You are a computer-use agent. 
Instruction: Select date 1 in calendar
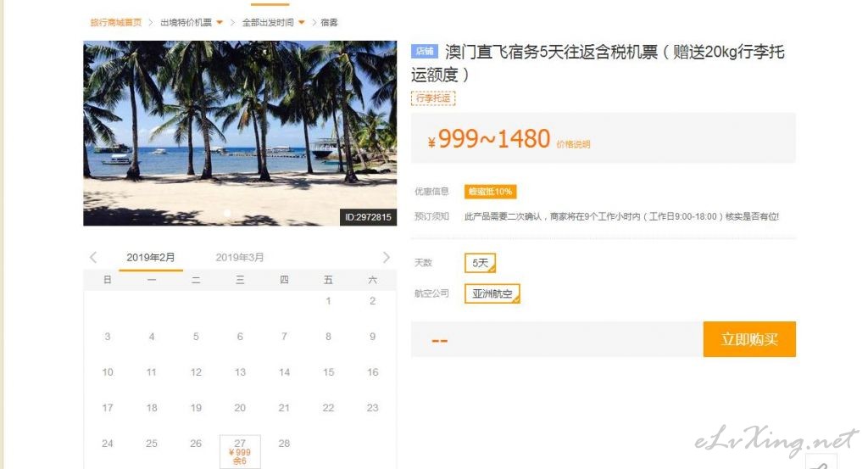point(328,301)
